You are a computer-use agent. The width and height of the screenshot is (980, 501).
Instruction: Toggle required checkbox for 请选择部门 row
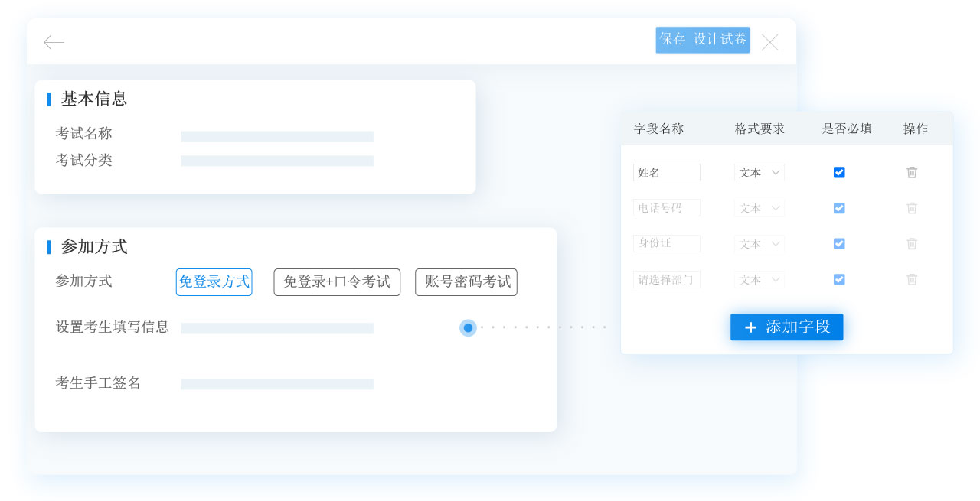click(x=839, y=280)
